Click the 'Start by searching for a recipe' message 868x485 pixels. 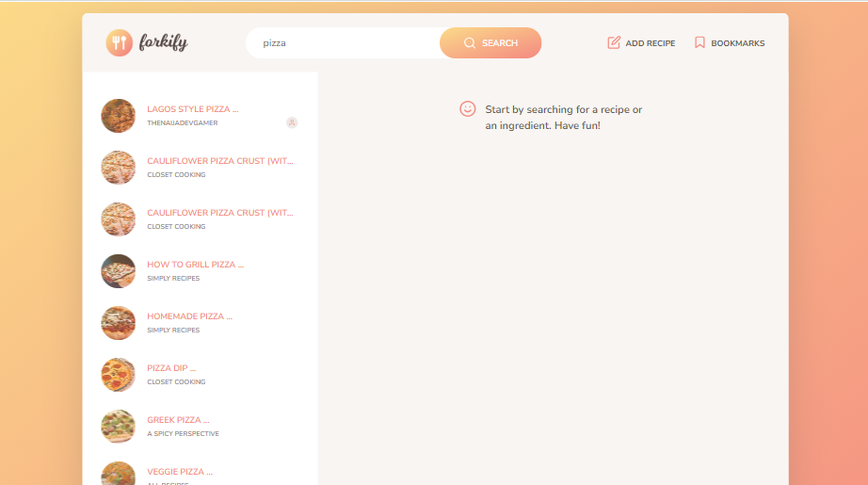tap(564, 118)
